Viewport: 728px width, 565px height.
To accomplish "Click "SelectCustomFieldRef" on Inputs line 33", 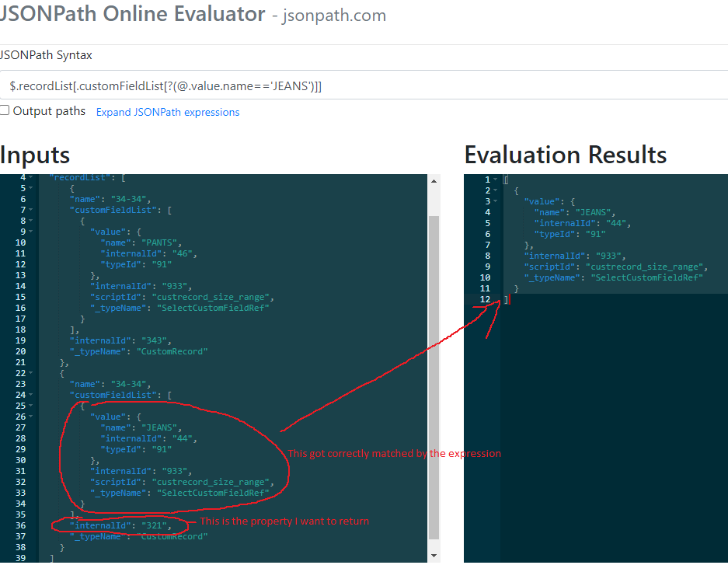I will (213, 493).
